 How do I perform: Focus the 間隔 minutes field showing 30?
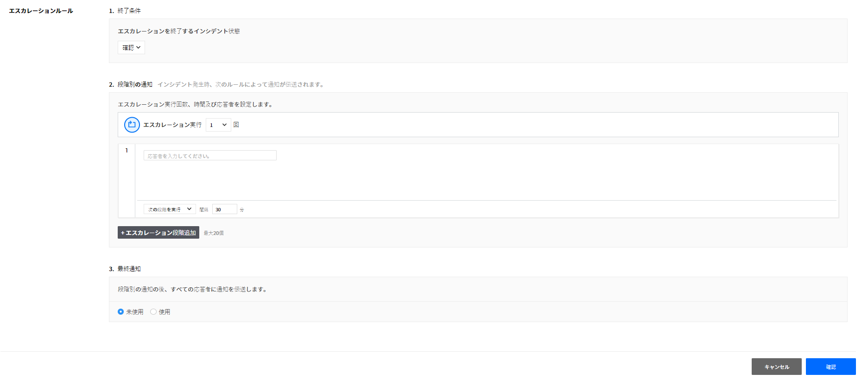224,209
